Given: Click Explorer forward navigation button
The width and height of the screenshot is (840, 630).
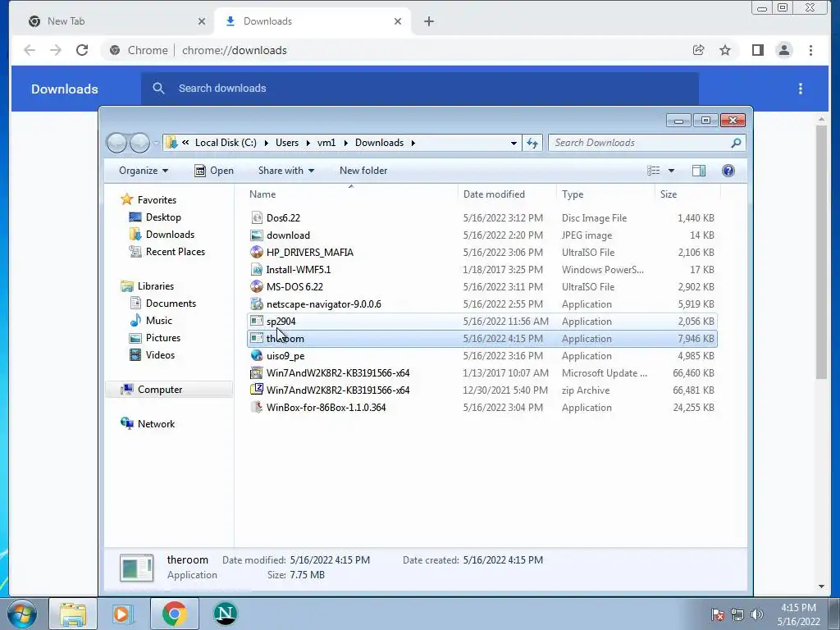Looking at the screenshot, I should 139,143.
